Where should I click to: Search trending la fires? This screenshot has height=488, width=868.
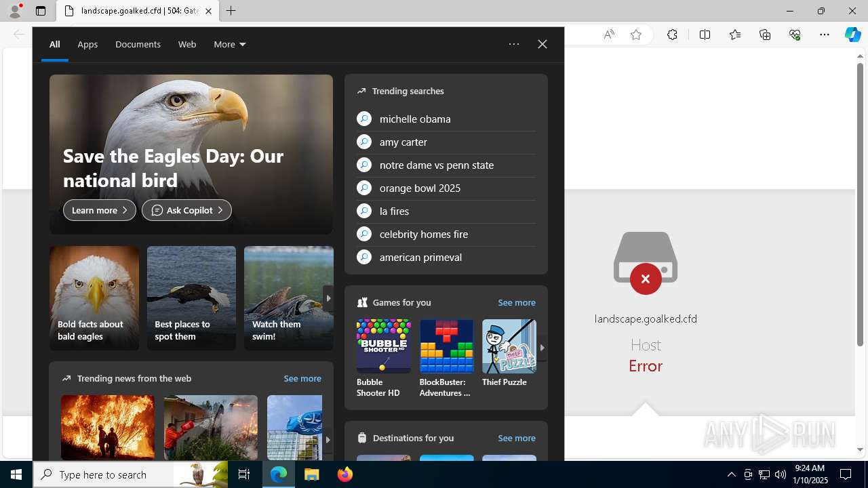446,211
